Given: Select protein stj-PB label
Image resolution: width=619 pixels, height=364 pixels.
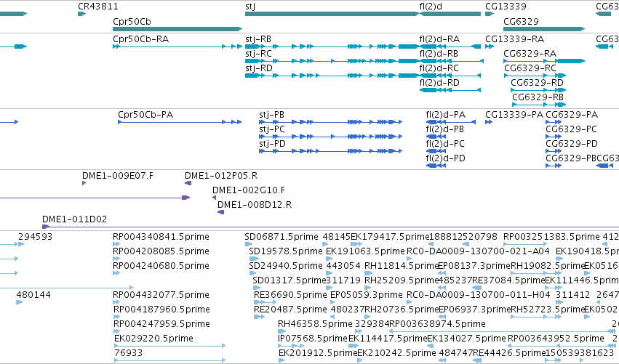Looking at the screenshot, I should pyautogui.click(x=271, y=115).
